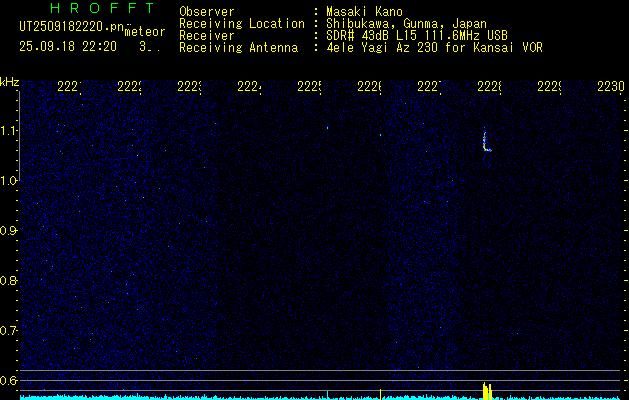
Task: Click the 1.1 kHz axis label
Action: pyautogui.click(x=8, y=130)
